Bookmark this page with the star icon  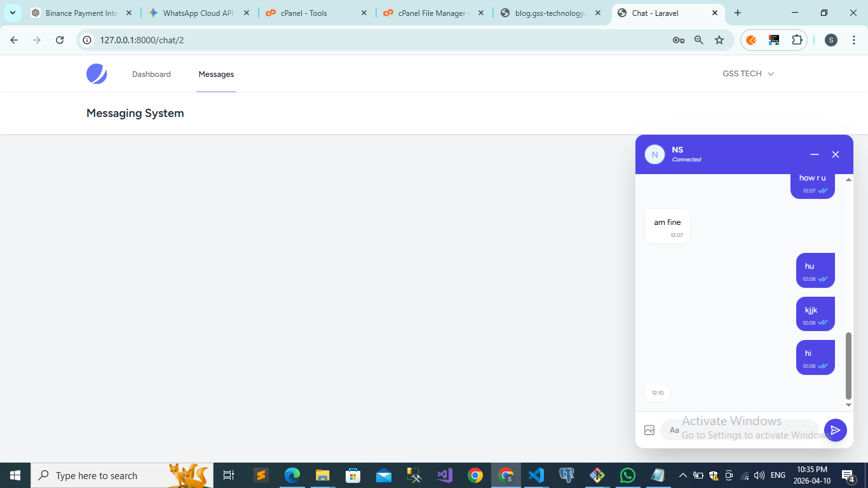pyautogui.click(x=719, y=40)
